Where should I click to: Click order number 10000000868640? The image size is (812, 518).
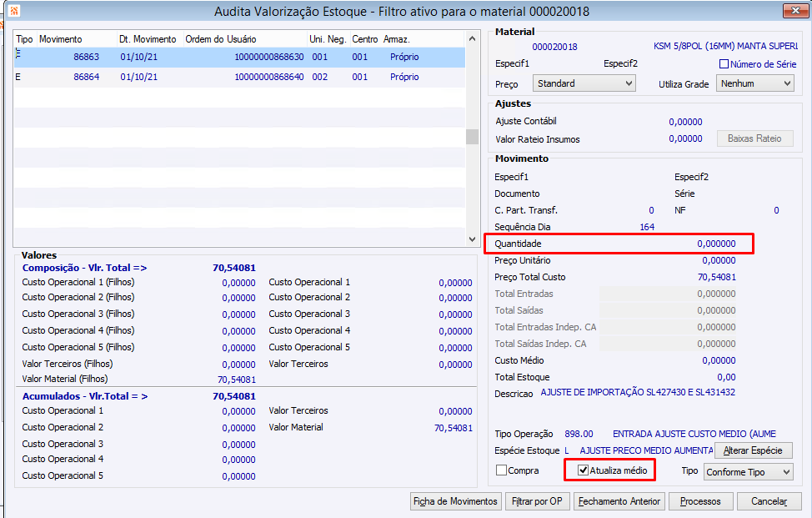coord(269,78)
